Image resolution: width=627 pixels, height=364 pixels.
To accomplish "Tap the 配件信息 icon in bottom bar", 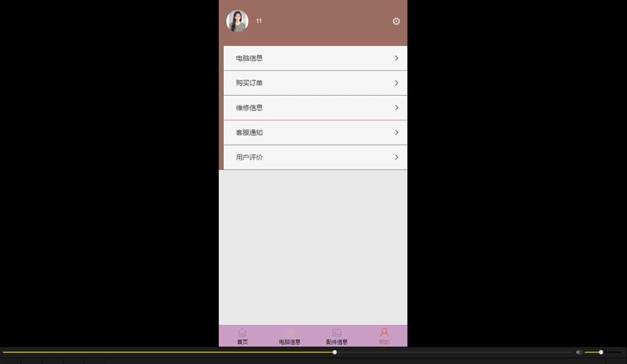I will (337, 332).
